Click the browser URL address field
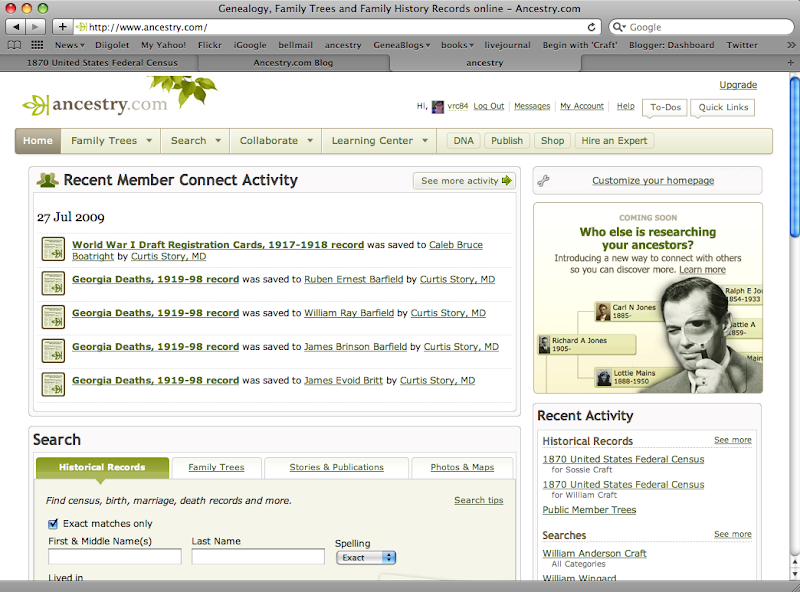Image resolution: width=800 pixels, height=592 pixels. pos(337,27)
